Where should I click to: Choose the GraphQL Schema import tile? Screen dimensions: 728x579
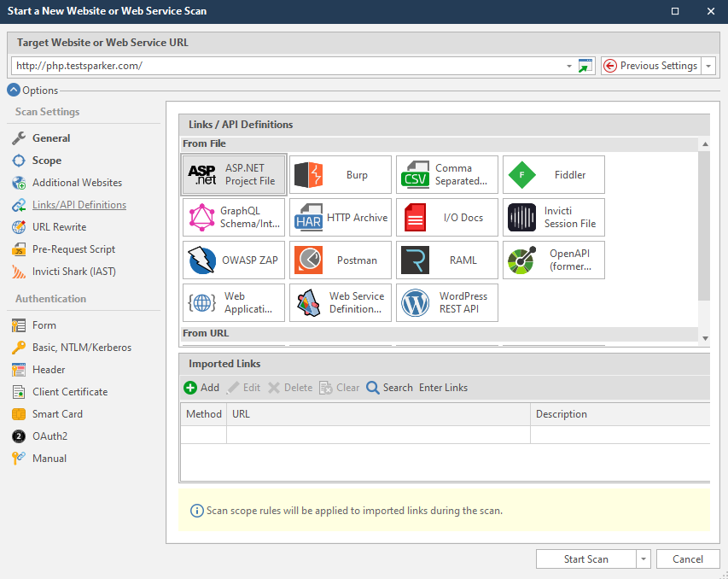click(234, 218)
